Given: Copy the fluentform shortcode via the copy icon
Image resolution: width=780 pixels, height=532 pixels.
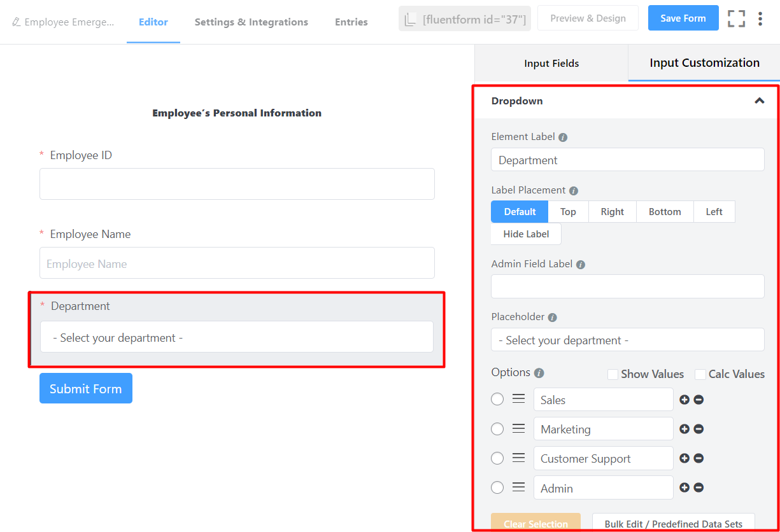Looking at the screenshot, I should tap(411, 18).
